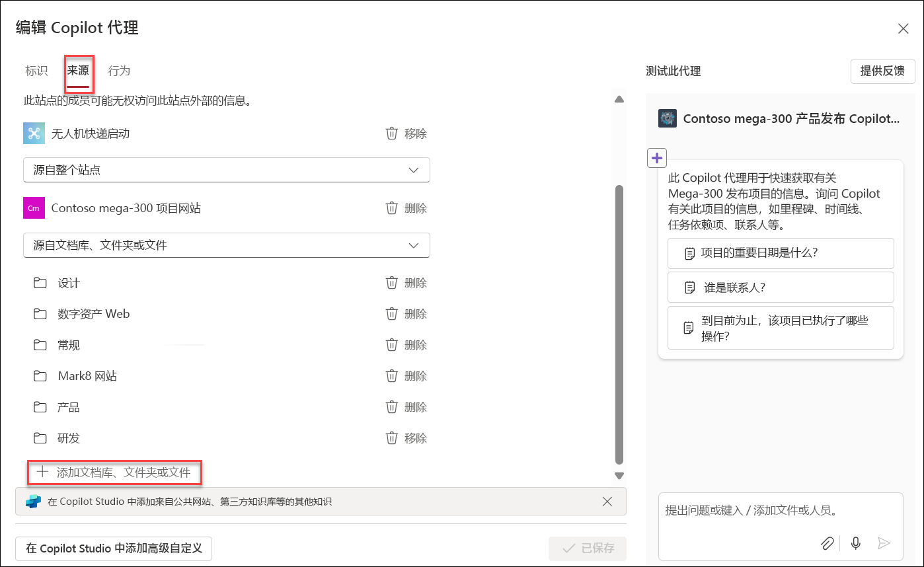The image size is (924, 567).
Task: Switch to the 行为 tab
Action: point(119,71)
